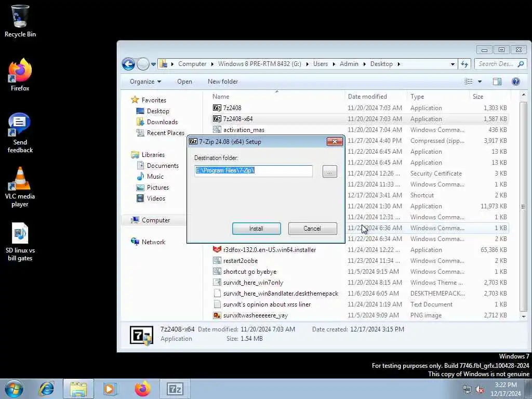
Task: Open the Videos library
Action: tap(151, 198)
